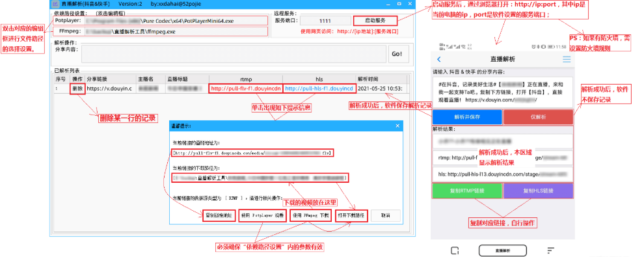Click the 使用网页访问 hint text
This screenshot has width=644, height=257.
point(349,31)
